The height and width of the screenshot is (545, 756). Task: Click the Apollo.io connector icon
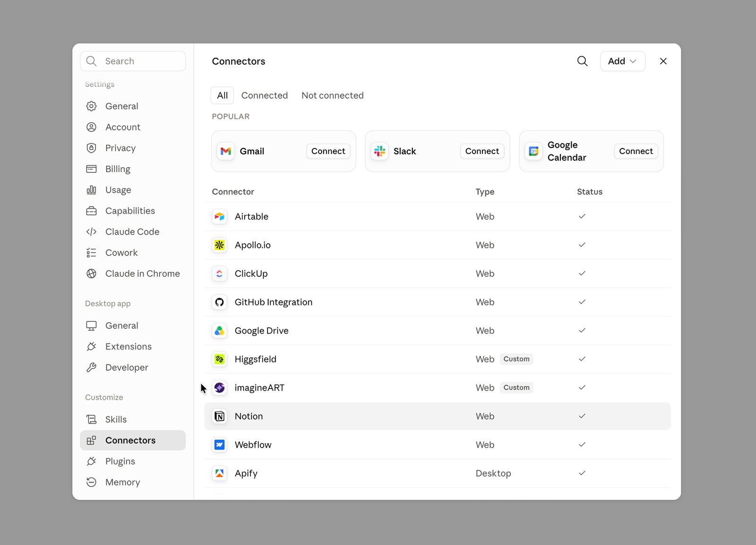click(x=219, y=245)
